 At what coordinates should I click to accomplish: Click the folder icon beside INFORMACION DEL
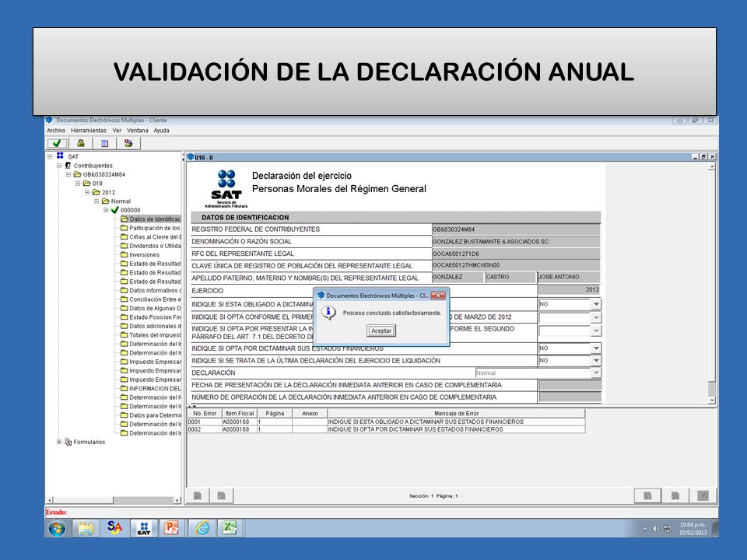pos(124,389)
